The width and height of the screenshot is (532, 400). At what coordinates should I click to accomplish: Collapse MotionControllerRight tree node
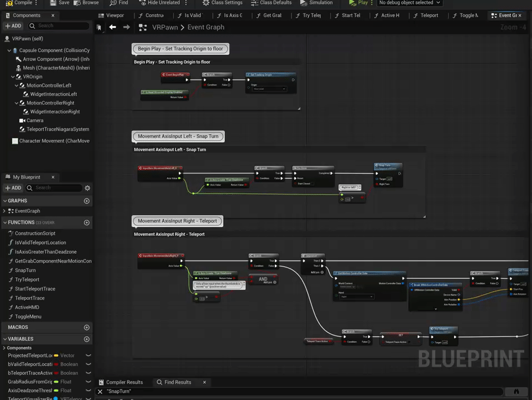[x=16, y=103]
